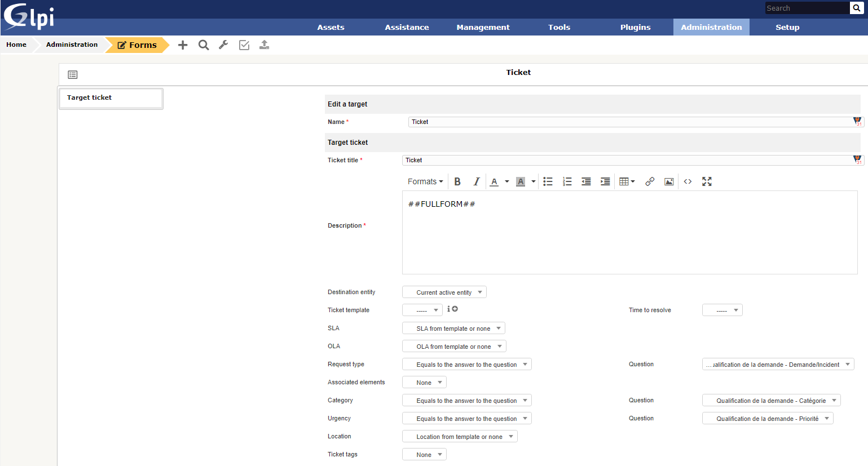Image resolution: width=868 pixels, height=466 pixels.
Task: Add a new form via the plus icon
Action: point(183,45)
